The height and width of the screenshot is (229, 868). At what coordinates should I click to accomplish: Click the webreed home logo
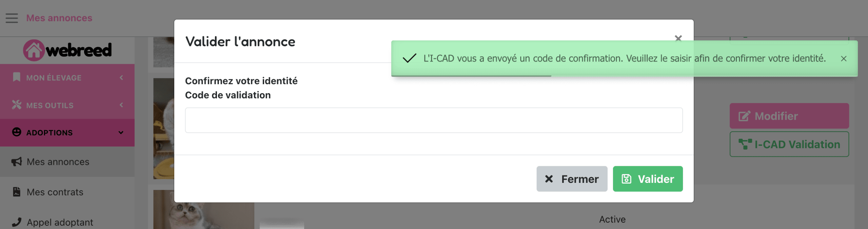67,50
